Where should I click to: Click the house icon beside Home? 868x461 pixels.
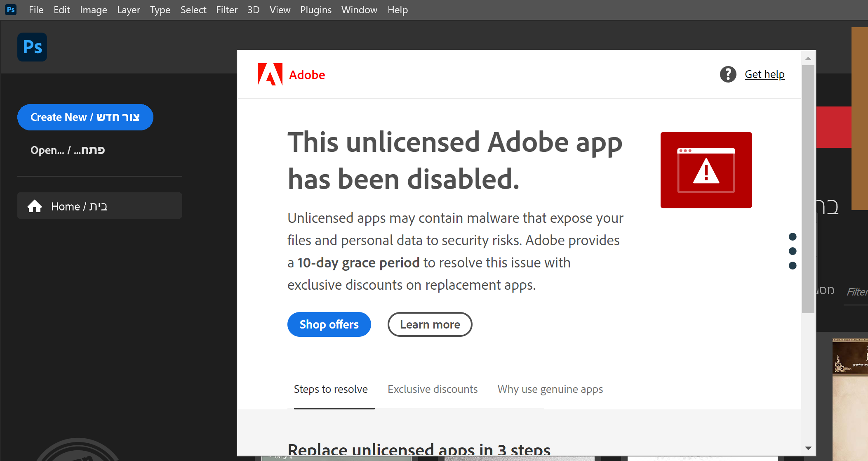35,206
